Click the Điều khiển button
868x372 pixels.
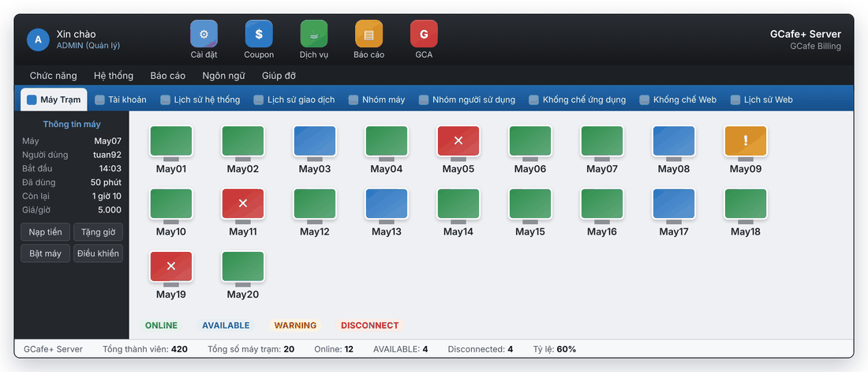point(98,254)
